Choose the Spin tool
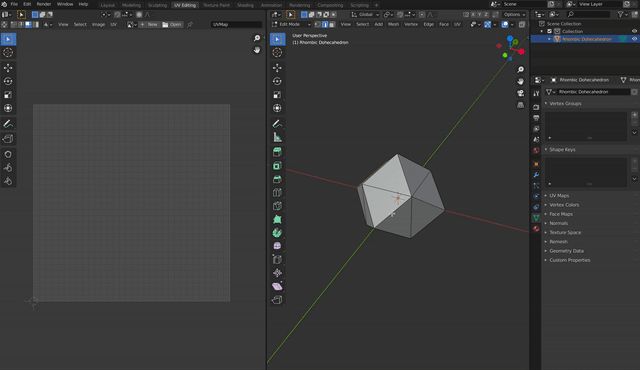Image resolution: width=640 pixels, height=370 pixels. coord(277,233)
